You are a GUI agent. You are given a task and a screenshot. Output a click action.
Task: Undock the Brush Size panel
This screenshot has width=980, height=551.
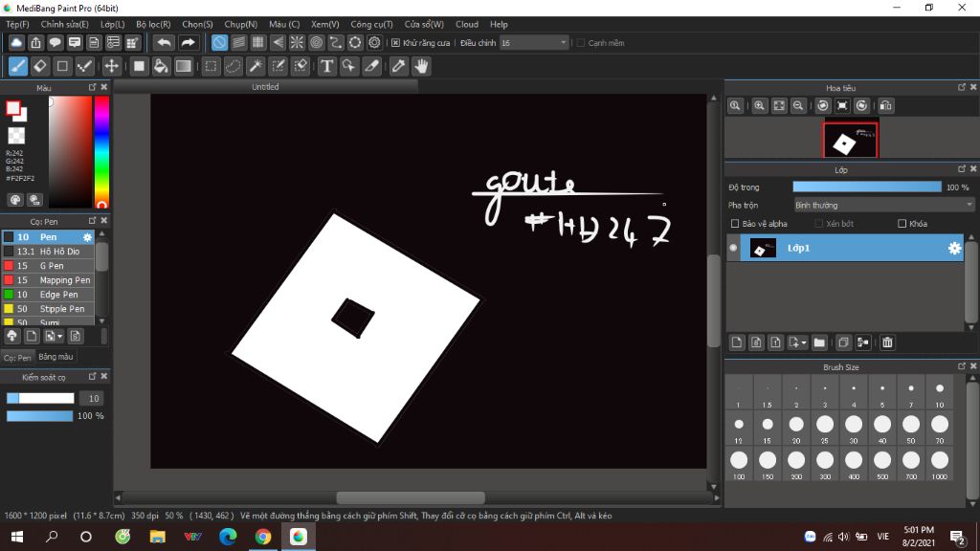962,366
